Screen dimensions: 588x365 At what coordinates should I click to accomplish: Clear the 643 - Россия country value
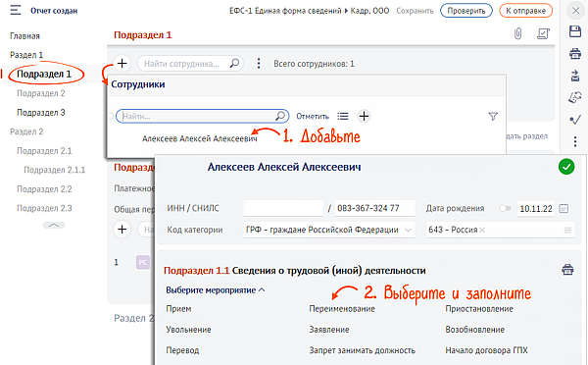(x=482, y=230)
